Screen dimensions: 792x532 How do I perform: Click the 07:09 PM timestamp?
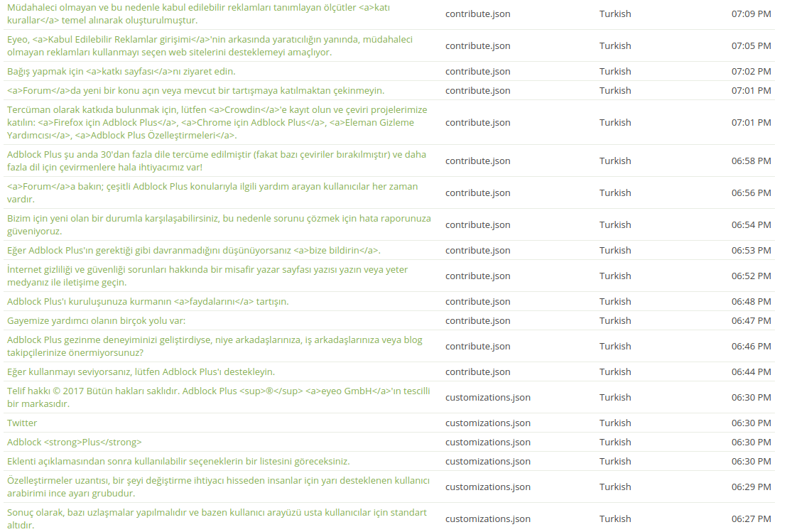click(751, 14)
